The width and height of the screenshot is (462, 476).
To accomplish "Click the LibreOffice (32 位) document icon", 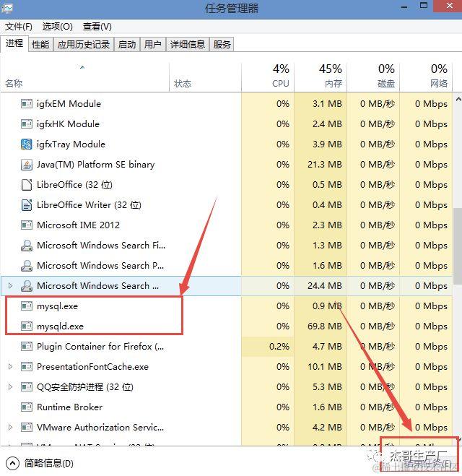I will click(x=27, y=185).
